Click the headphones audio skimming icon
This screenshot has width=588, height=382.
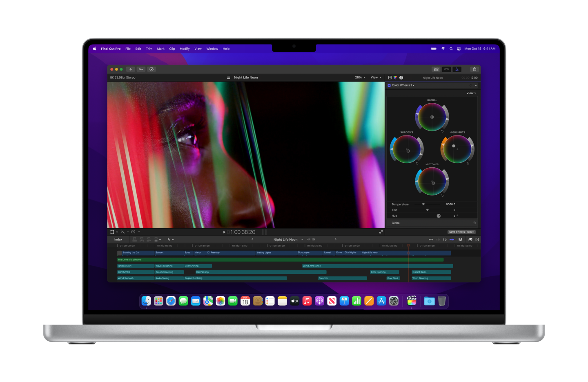(x=445, y=240)
